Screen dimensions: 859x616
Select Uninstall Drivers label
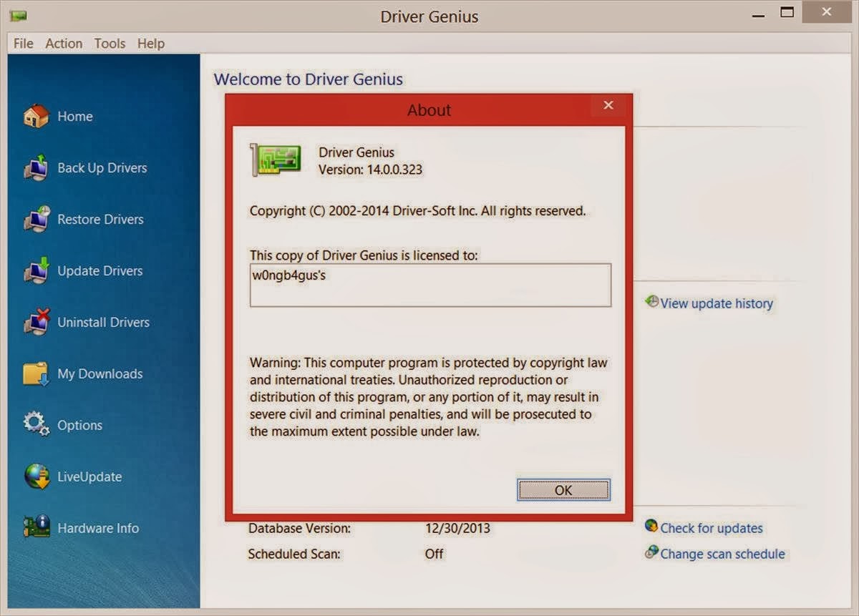pos(104,323)
